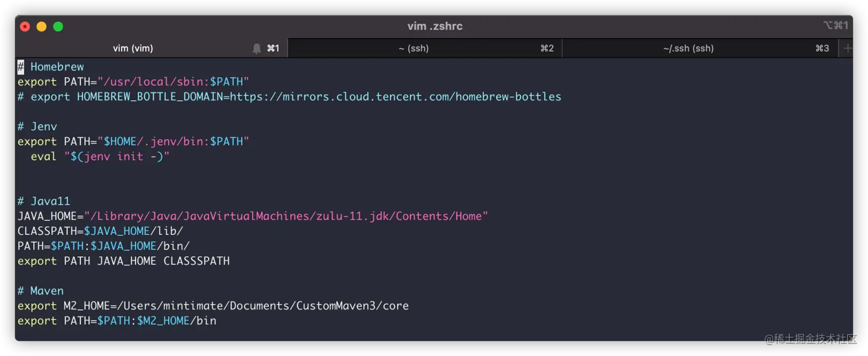Click the HOMEBREW_BOTTLE_DOMAIN mirror URL
The height and width of the screenshot is (356, 868).
[396, 96]
